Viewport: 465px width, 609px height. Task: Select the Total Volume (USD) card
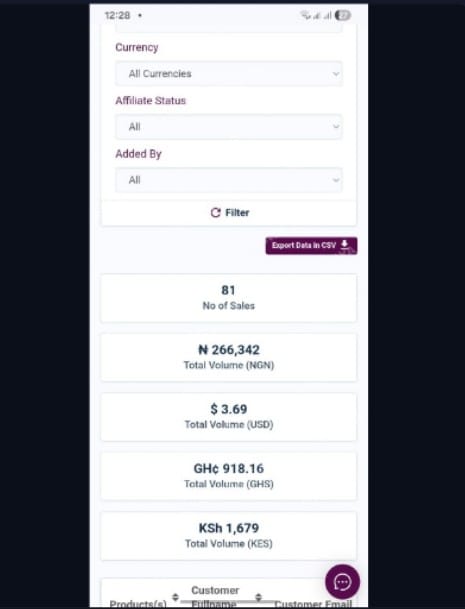(x=229, y=417)
